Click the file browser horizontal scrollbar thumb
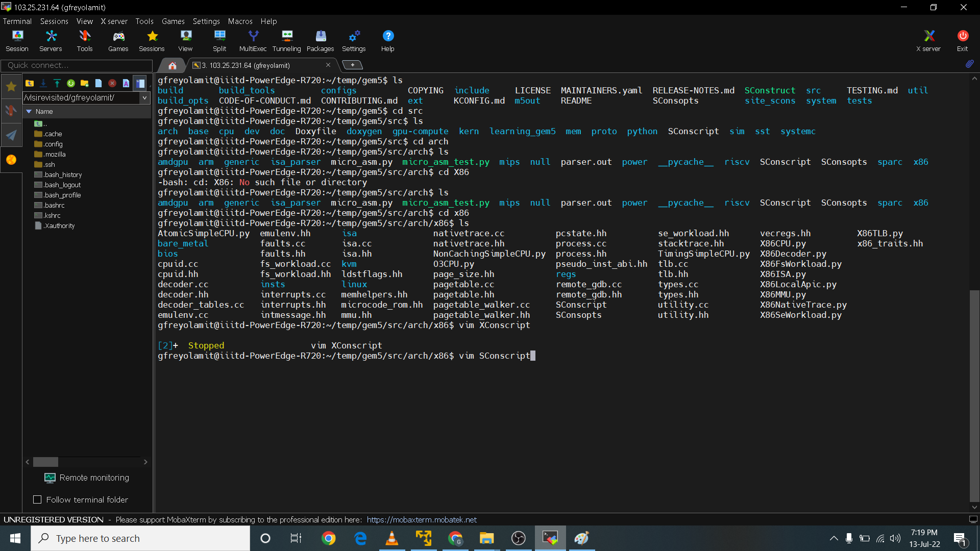980x551 pixels. (45, 462)
